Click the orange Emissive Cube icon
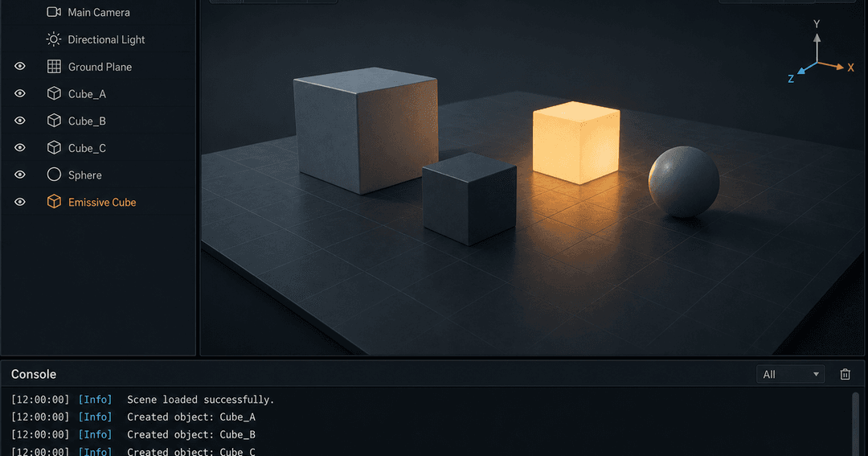 tap(54, 202)
